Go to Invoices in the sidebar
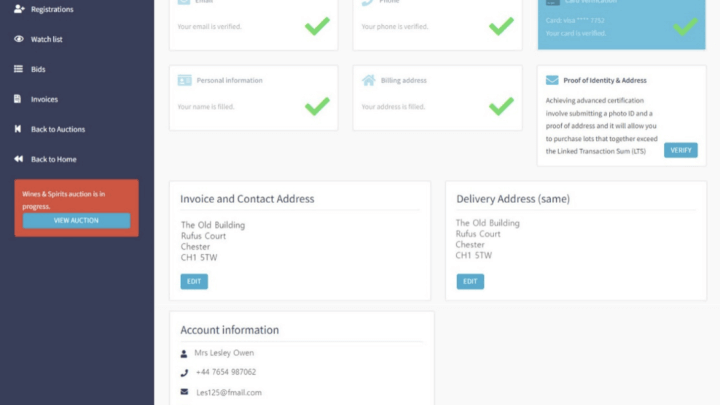Image resolution: width=720 pixels, height=405 pixels. pos(44,99)
